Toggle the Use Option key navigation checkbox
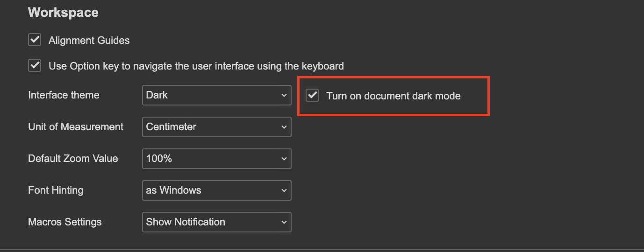644x252 pixels. [x=35, y=65]
